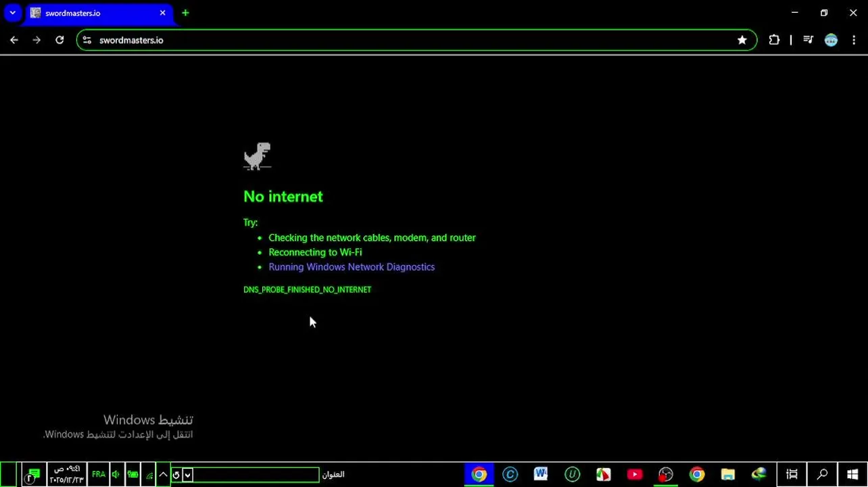Open Task View in the taskbar
The width and height of the screenshot is (868, 487).
click(792, 475)
